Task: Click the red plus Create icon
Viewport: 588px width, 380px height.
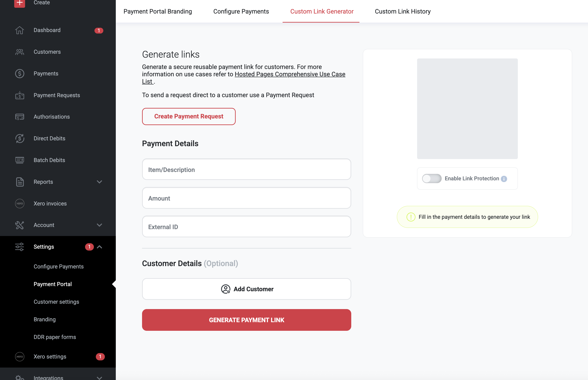Action: click(20, 3)
